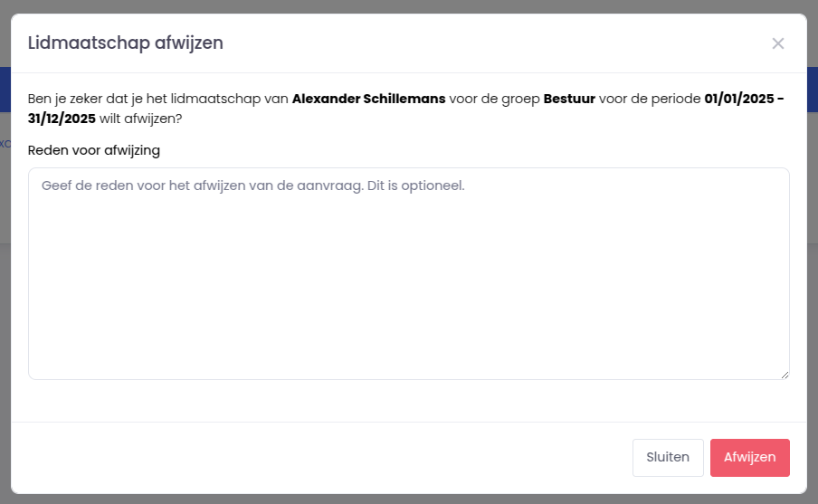Viewport: 818px width, 504px height.
Task: Click the bold name Alexander Schillemans
Action: [369, 99]
